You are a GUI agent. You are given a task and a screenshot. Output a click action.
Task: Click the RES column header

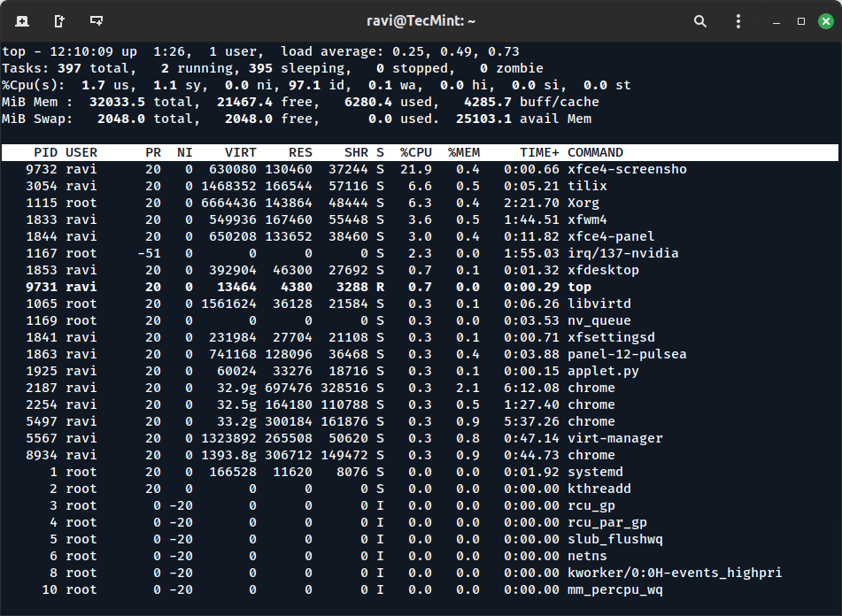300,152
